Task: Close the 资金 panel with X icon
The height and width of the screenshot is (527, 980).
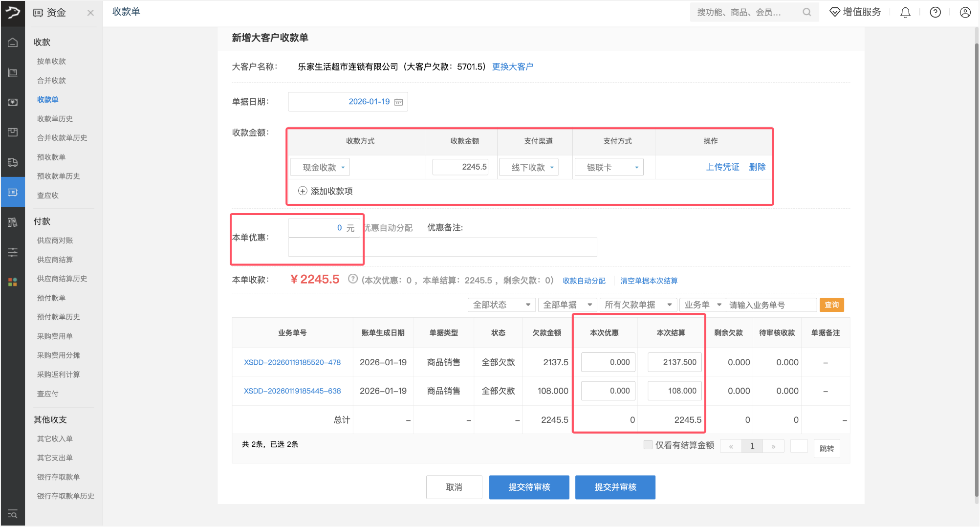Action: [90, 13]
